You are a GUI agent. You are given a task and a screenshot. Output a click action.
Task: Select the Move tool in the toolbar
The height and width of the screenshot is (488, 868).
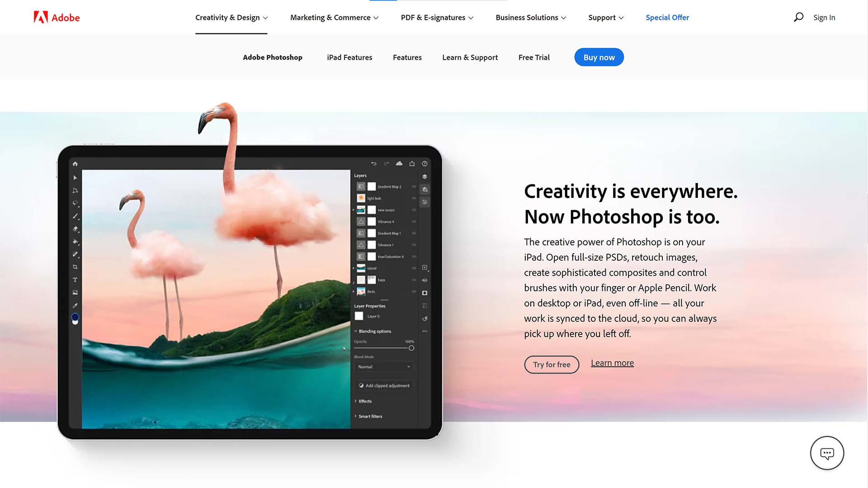coord(75,178)
